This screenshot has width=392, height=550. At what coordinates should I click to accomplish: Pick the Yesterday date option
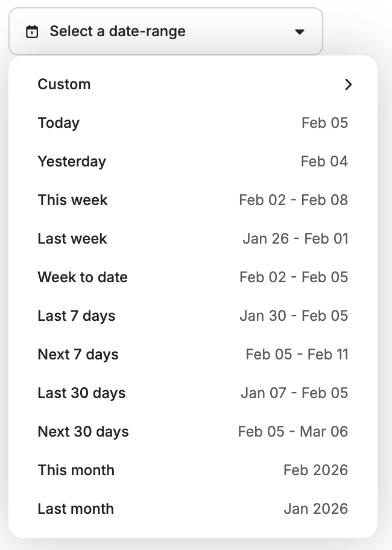[72, 162]
